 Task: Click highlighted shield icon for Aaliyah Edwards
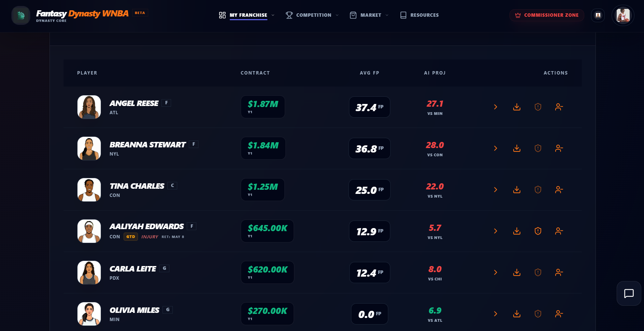point(538,231)
